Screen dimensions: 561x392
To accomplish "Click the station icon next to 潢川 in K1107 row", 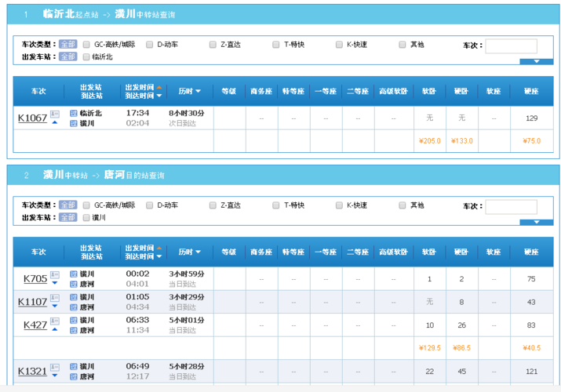I will [x=74, y=297].
